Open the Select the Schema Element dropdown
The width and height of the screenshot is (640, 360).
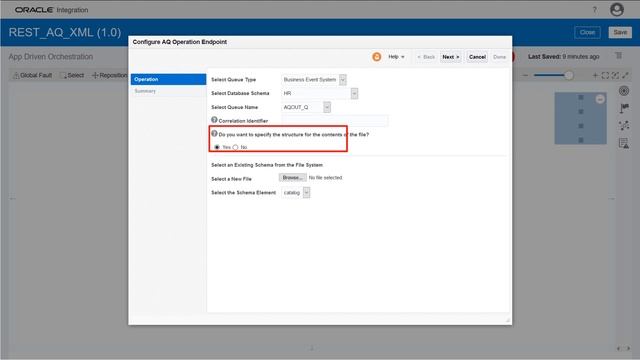[307, 192]
